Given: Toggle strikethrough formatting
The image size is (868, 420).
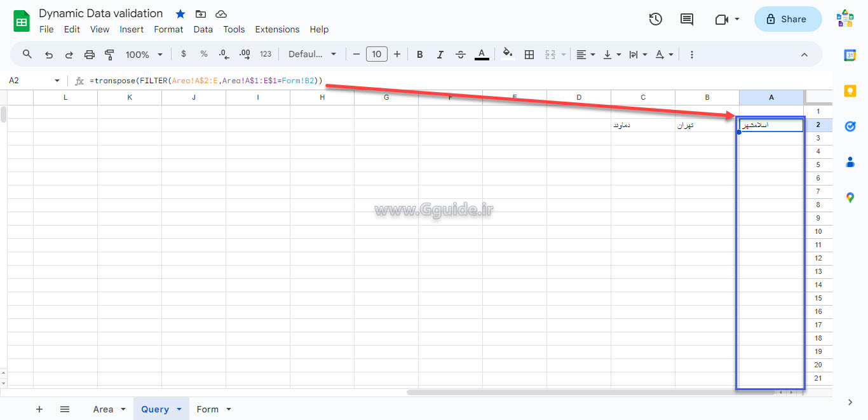Looking at the screenshot, I should coord(461,55).
